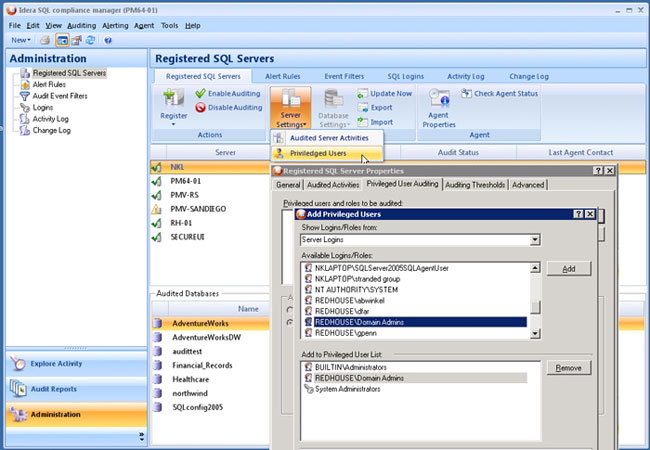Click the Available Logins scrollbar thumb
Image resolution: width=650 pixels, height=450 pixels.
[536, 307]
